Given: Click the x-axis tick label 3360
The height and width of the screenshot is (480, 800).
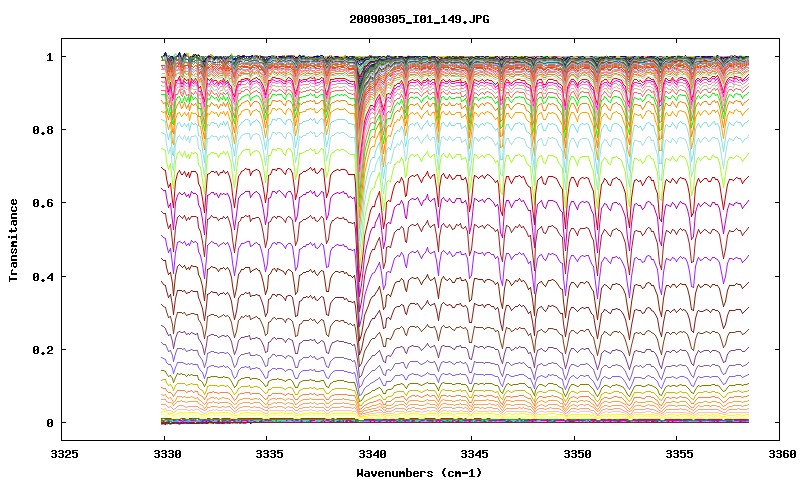Looking at the screenshot, I should coord(782,454).
